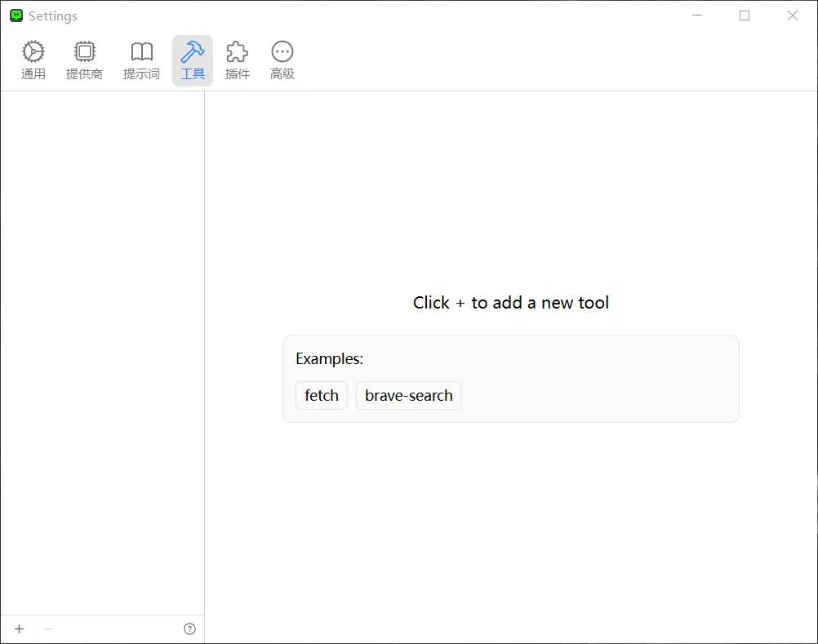Choose the brave-search example tool
This screenshot has height=644, width=818.
tap(408, 396)
